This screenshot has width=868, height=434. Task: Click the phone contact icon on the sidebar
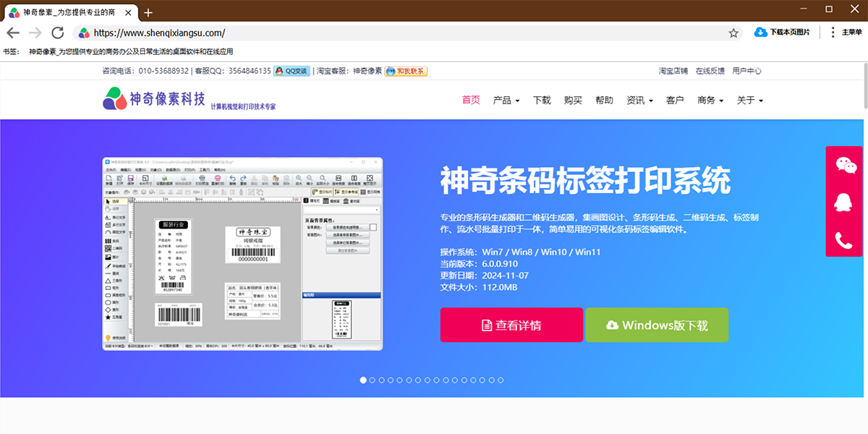(x=844, y=237)
